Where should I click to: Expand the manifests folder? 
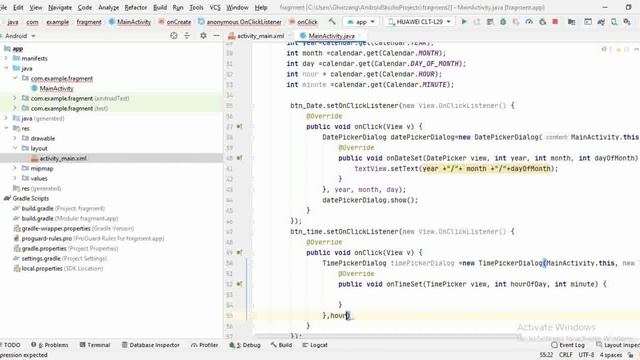pyautogui.click(x=6, y=58)
